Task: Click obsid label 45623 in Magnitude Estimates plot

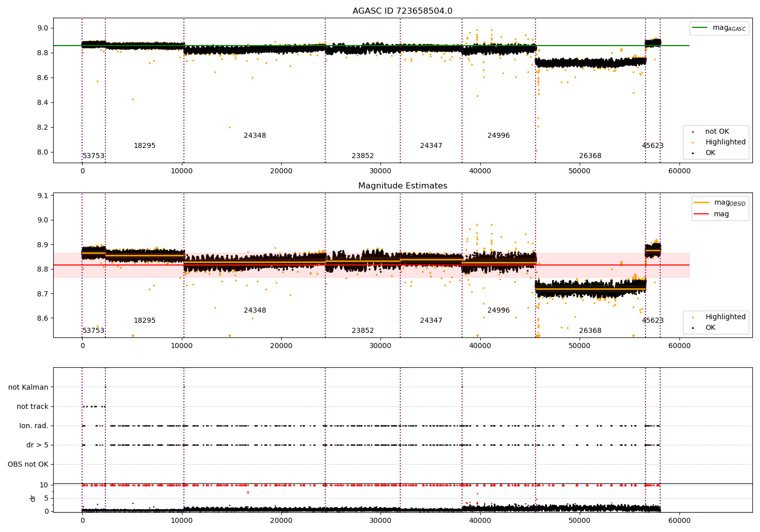Action: [x=653, y=321]
